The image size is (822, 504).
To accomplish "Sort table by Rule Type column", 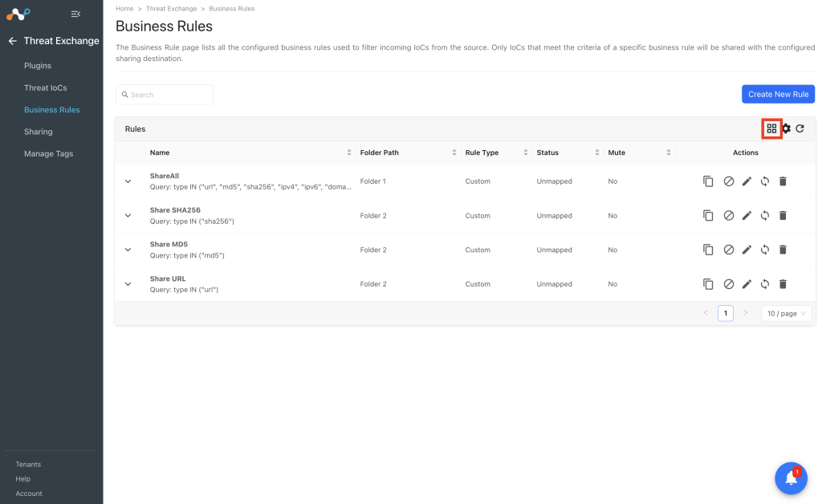I will pos(525,152).
